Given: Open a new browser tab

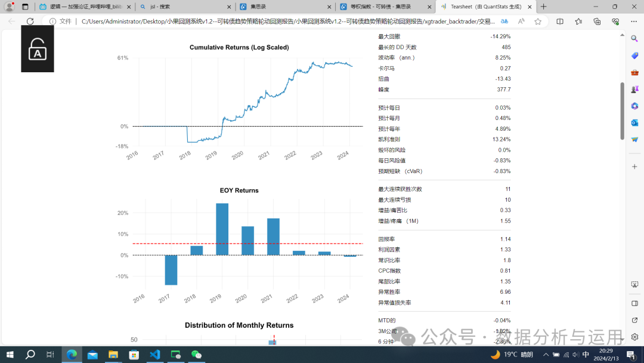Looking at the screenshot, I should pyautogui.click(x=543, y=7).
